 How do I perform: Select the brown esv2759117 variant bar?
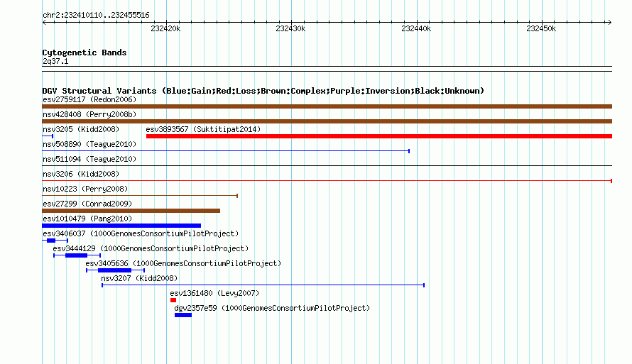point(327,106)
